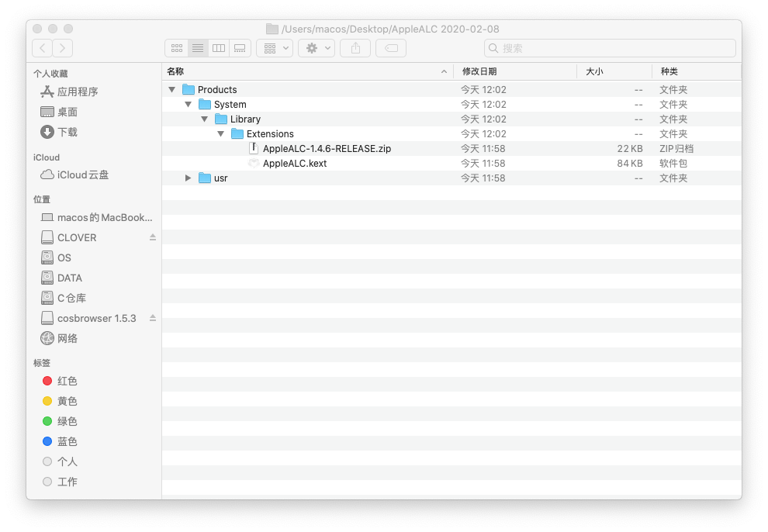Click the ZIP归档 kind cell
The image size is (768, 532).
point(676,149)
